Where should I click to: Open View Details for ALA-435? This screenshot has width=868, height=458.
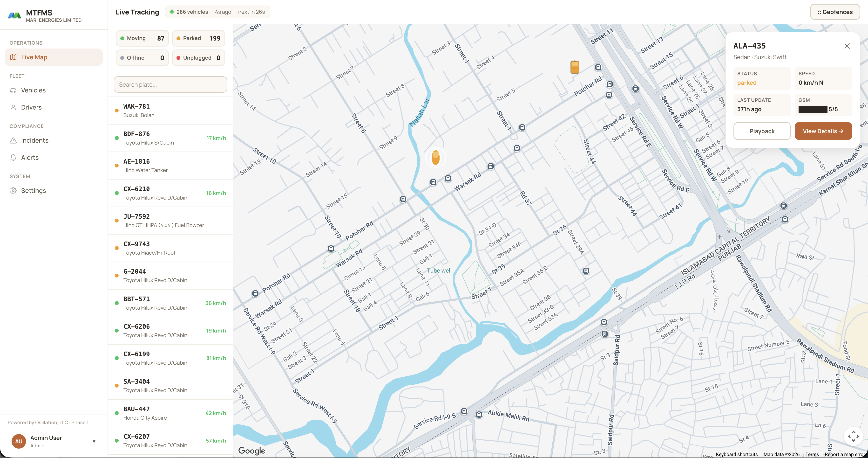point(823,131)
